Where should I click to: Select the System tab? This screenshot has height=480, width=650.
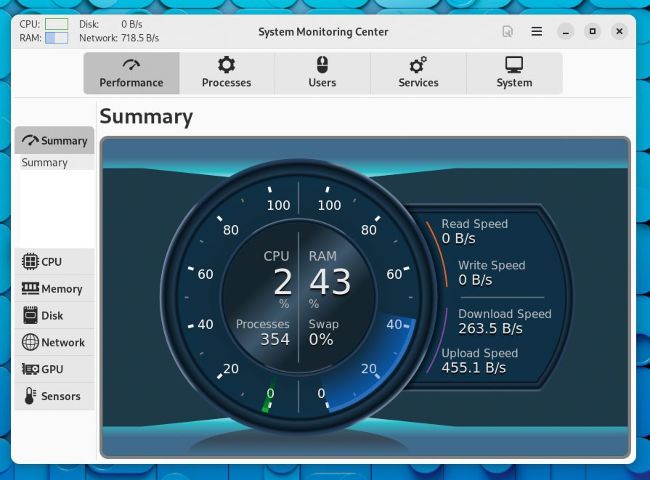[514, 73]
